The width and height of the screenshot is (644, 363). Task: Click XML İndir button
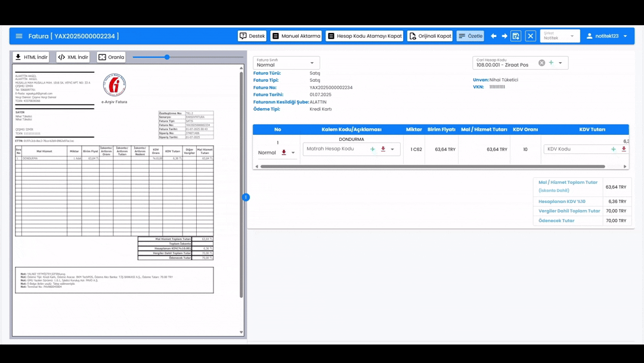(x=73, y=57)
